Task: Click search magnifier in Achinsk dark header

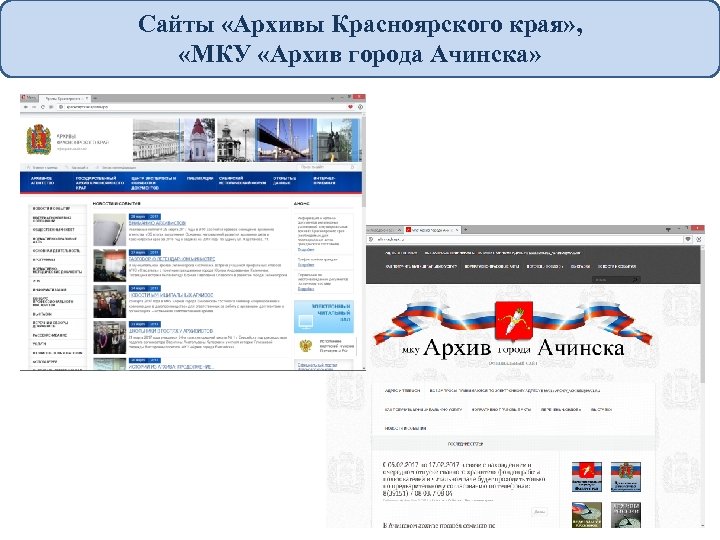Action: tap(635, 279)
